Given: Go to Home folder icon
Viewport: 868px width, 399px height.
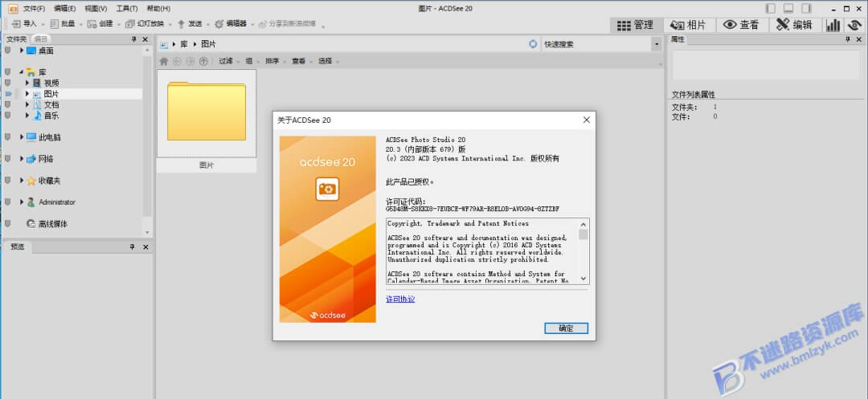Looking at the screenshot, I should tap(163, 61).
